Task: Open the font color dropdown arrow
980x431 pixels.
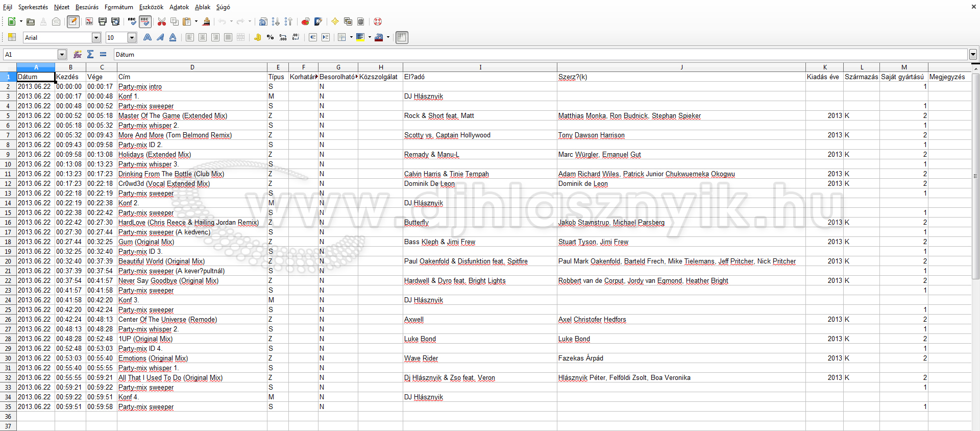Action: [388, 37]
